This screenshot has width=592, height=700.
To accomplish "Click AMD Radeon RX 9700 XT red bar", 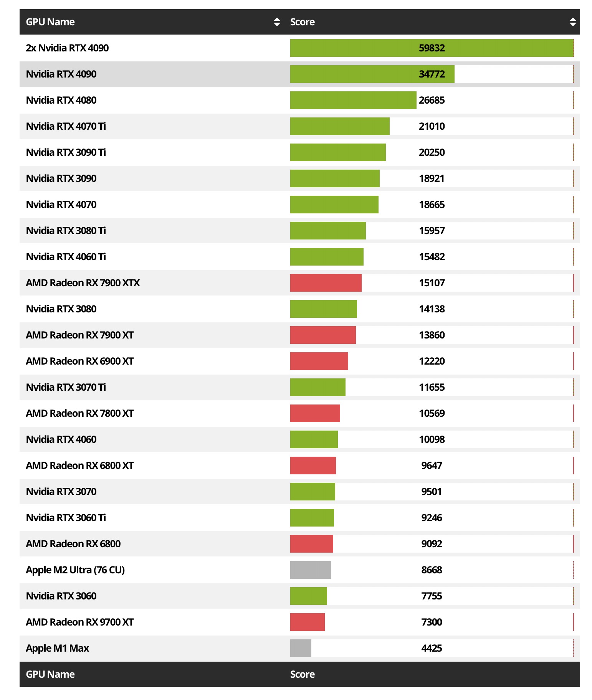I will (307, 622).
